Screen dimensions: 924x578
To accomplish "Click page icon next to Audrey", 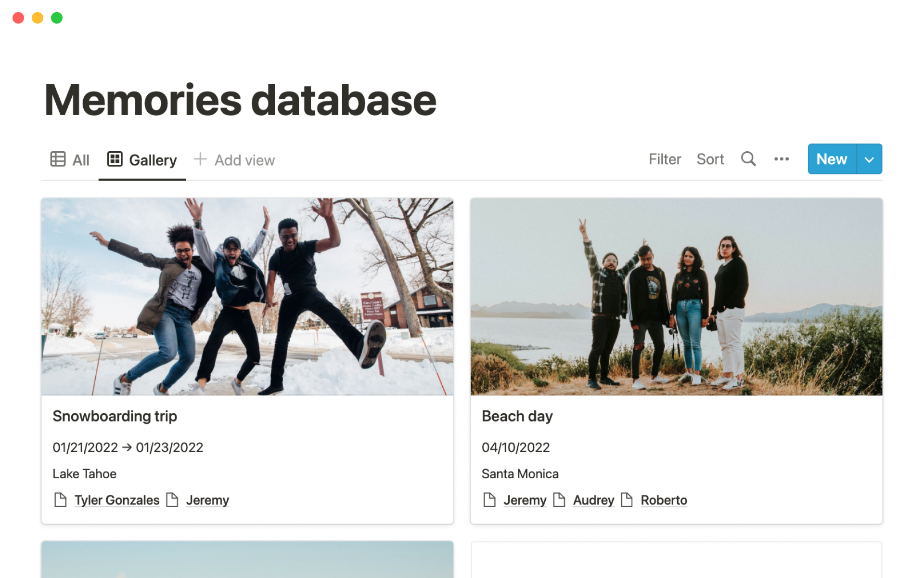I will (x=559, y=500).
